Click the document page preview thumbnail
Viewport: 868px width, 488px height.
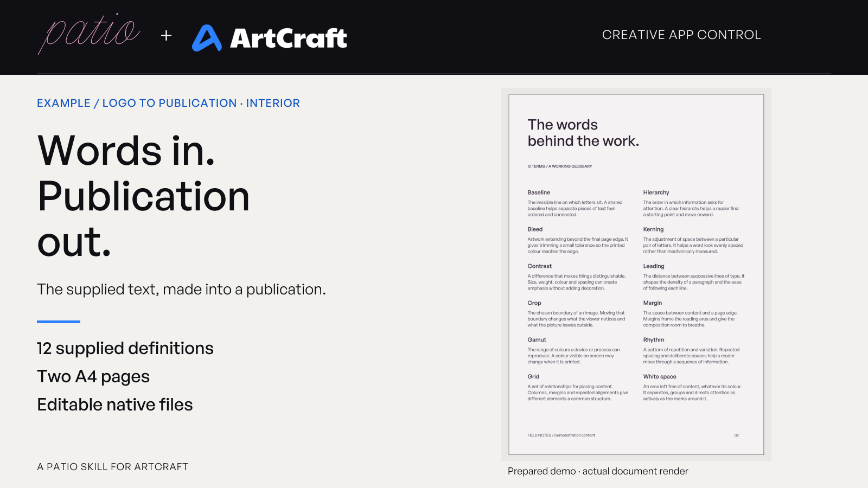coord(636,275)
